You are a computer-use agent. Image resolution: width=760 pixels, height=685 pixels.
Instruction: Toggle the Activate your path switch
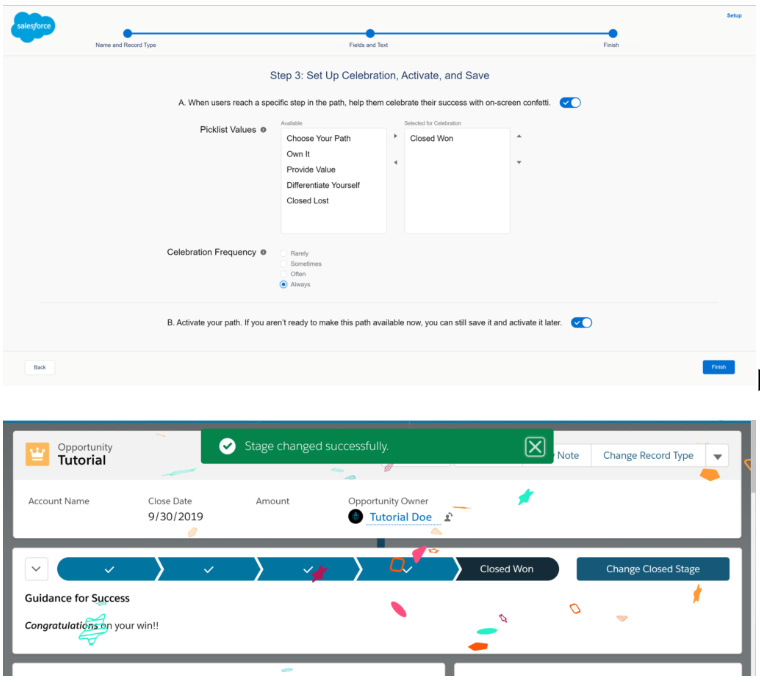click(x=581, y=322)
